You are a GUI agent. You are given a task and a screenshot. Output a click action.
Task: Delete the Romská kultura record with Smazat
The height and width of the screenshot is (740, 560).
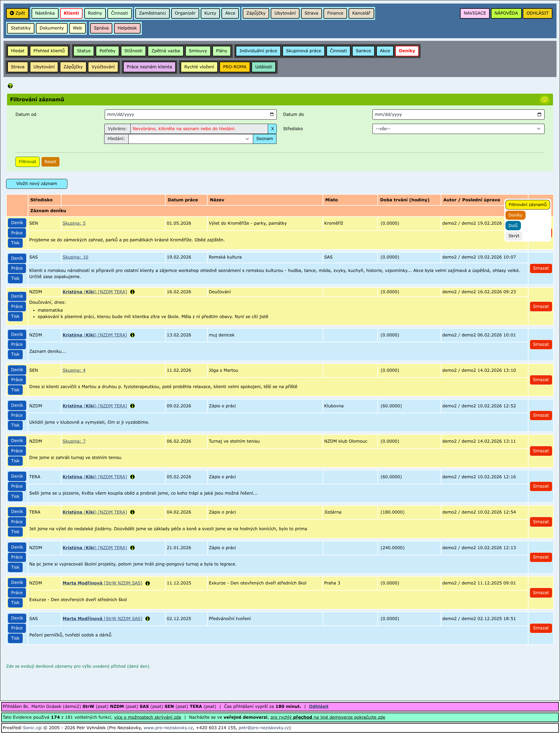[x=541, y=268]
